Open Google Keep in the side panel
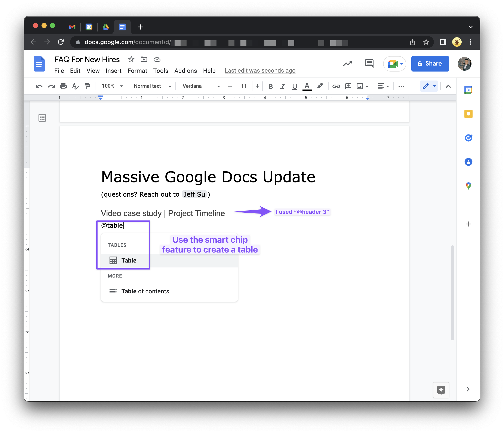Viewport: 504px width, 433px height. [468, 114]
